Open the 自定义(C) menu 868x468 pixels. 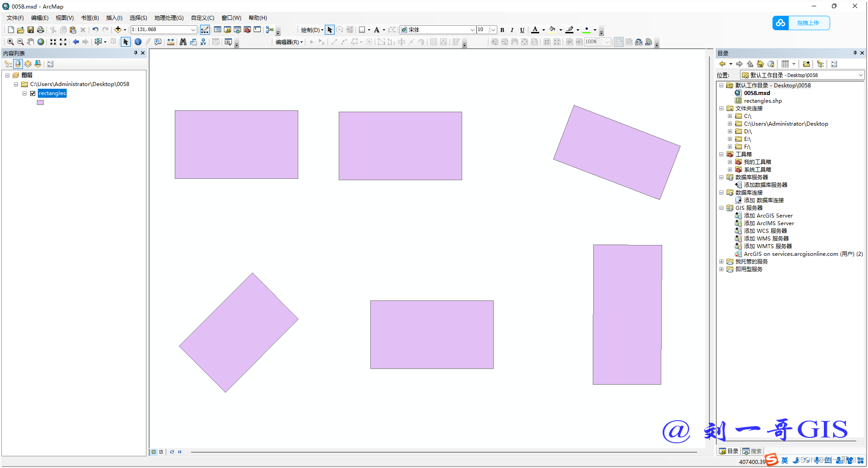pos(203,18)
